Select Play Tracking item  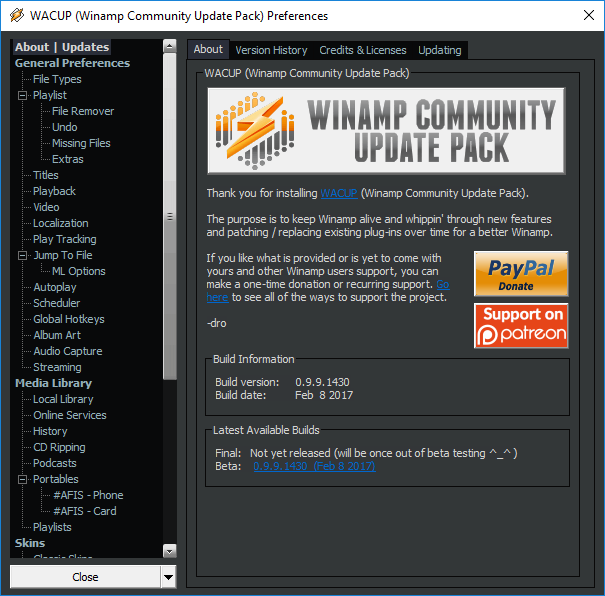[x=64, y=240]
